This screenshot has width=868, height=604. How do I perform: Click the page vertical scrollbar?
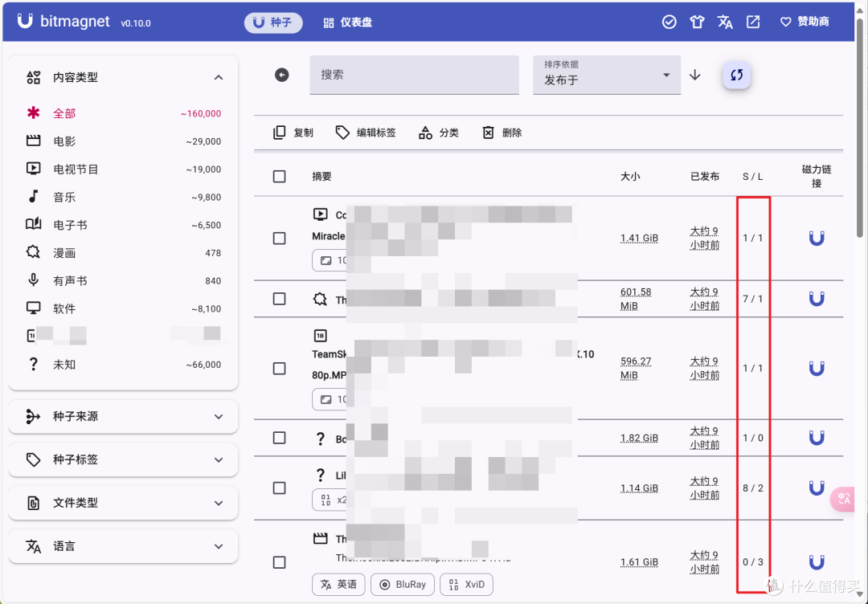click(x=860, y=129)
